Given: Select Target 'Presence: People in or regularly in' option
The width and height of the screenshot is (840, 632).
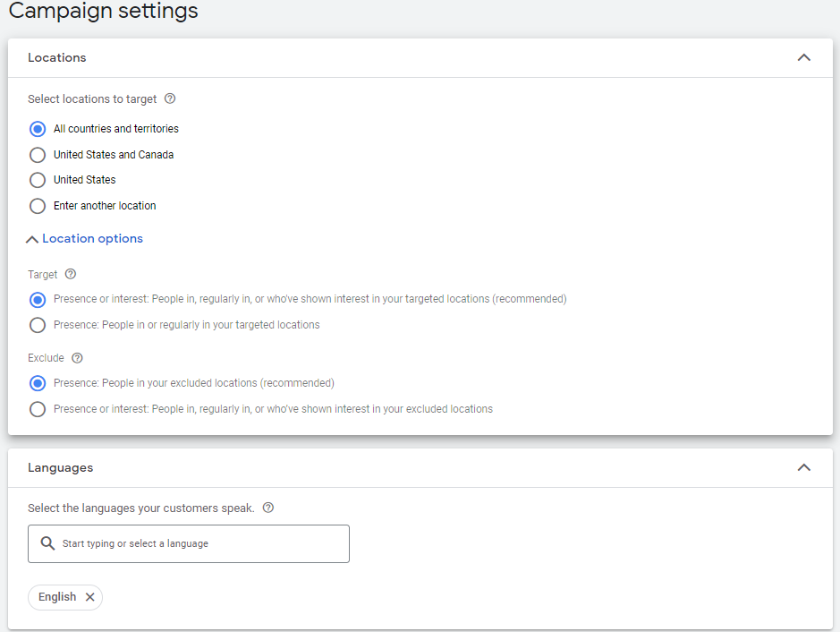Looking at the screenshot, I should (38, 325).
